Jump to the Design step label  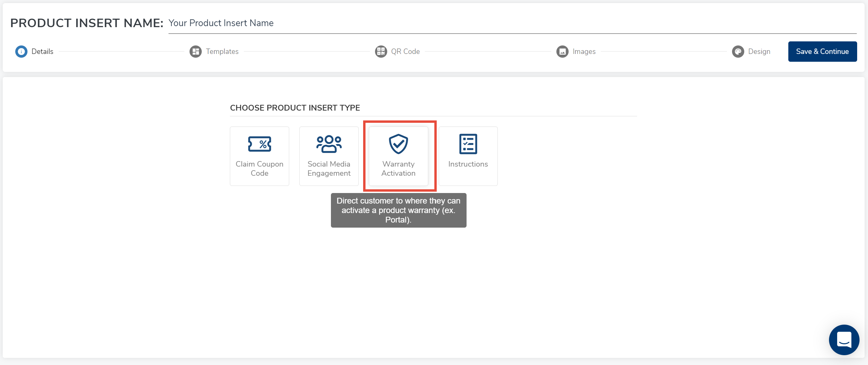click(x=759, y=52)
